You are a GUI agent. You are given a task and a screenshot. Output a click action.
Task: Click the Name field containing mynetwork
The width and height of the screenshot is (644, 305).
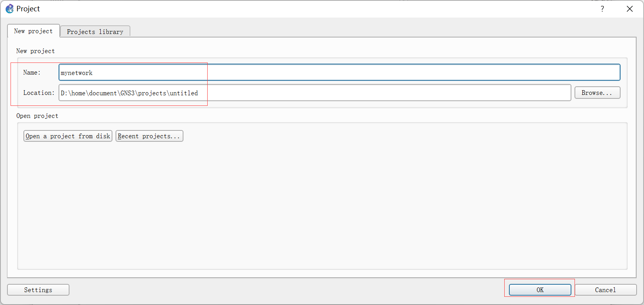pos(339,72)
